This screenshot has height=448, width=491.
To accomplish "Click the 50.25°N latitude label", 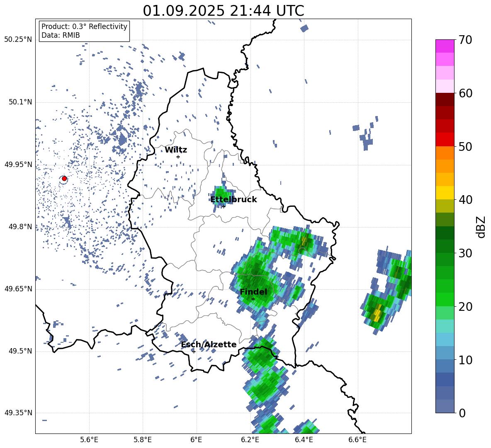I will pos(18,40).
